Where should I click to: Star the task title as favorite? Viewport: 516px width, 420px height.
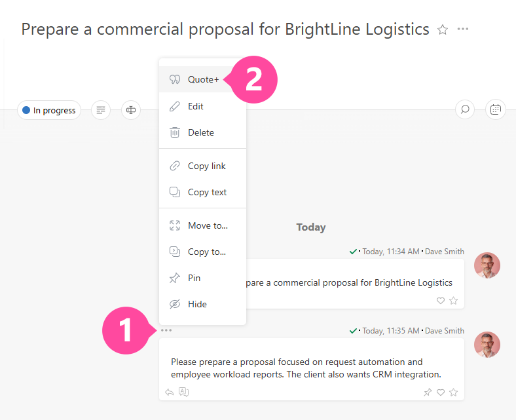[443, 29]
